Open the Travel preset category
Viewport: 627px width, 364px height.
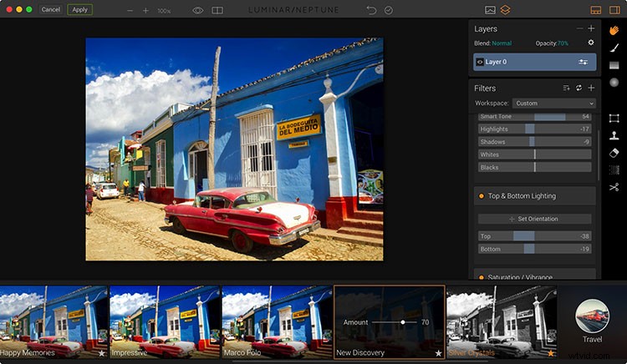tap(592, 321)
